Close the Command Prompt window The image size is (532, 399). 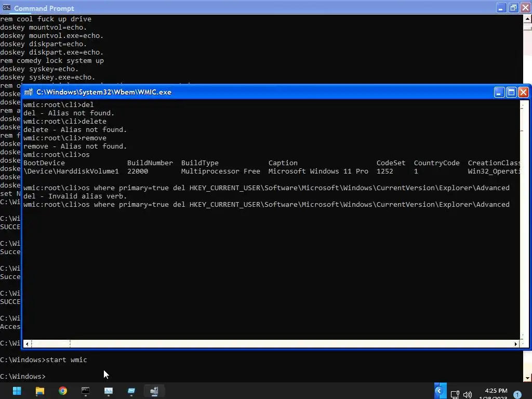tap(526, 8)
